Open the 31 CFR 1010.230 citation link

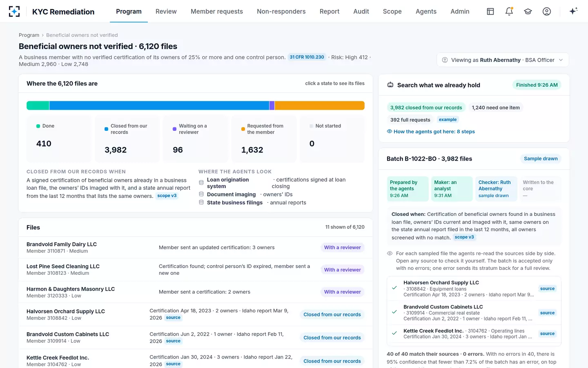click(x=307, y=57)
